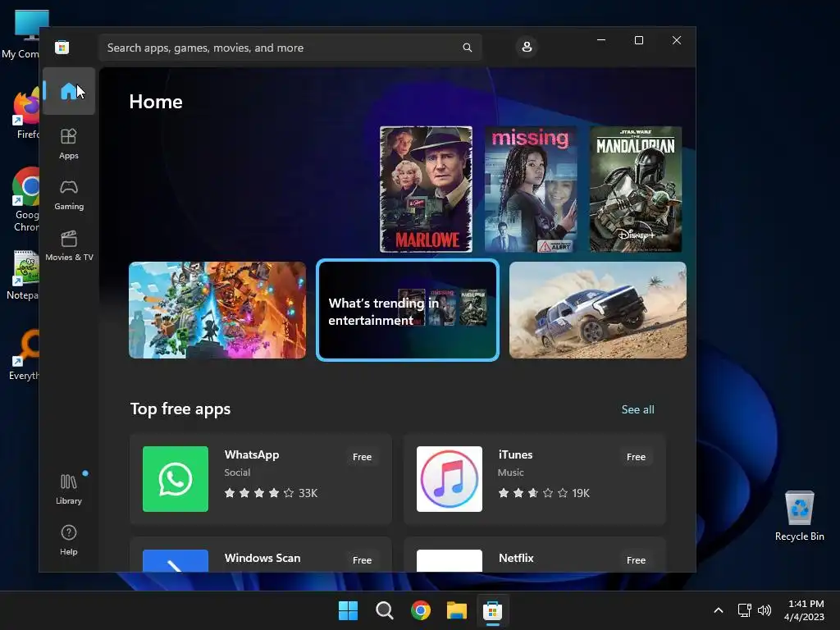Click the network icon in system tray

744,610
